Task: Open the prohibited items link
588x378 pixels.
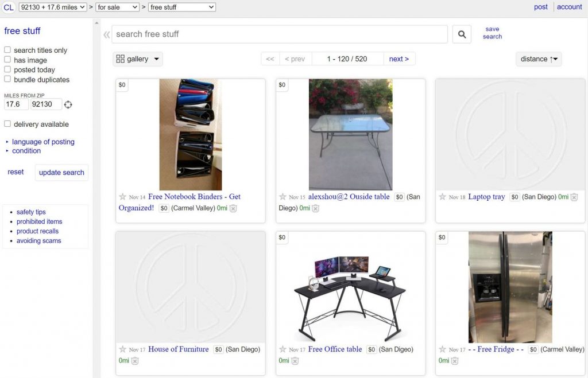Action: [x=40, y=221]
